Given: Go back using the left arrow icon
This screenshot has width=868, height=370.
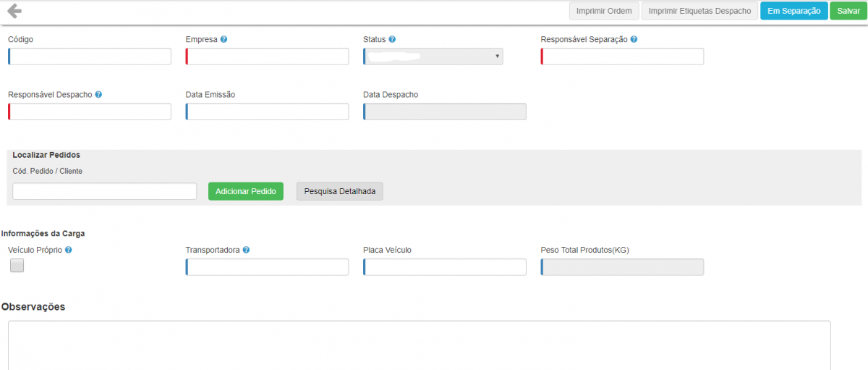Looking at the screenshot, I should 14,11.
